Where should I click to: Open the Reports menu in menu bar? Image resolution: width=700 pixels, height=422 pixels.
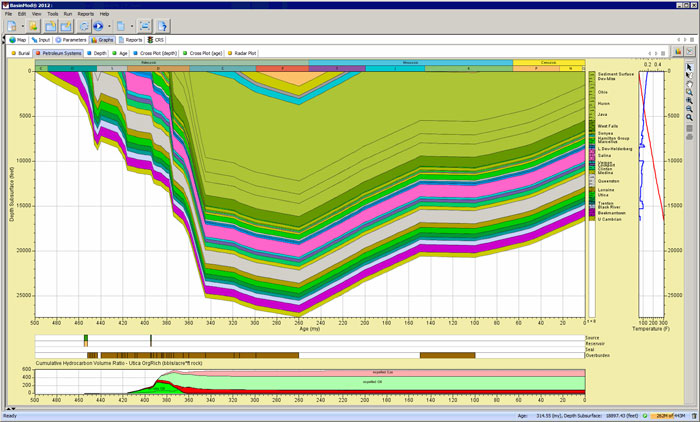point(86,14)
